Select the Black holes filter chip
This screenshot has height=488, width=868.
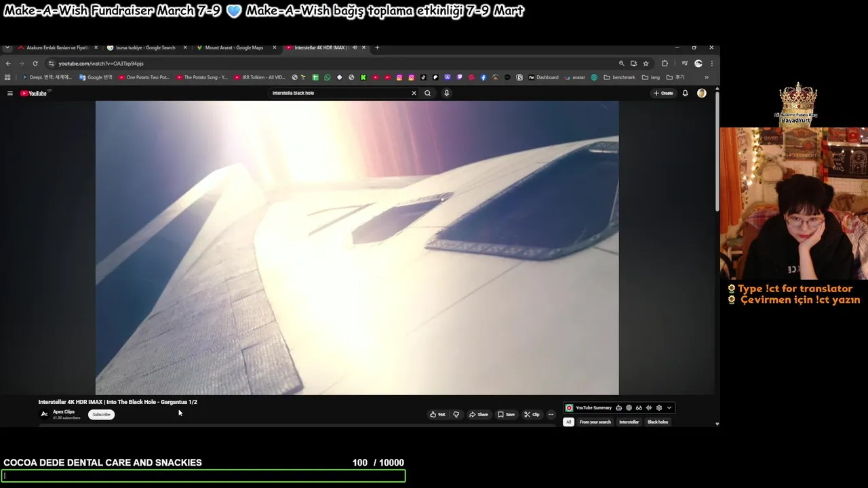pyautogui.click(x=658, y=422)
